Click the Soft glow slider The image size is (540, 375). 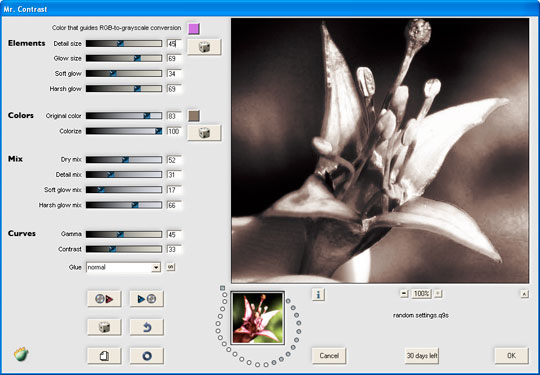point(124,74)
